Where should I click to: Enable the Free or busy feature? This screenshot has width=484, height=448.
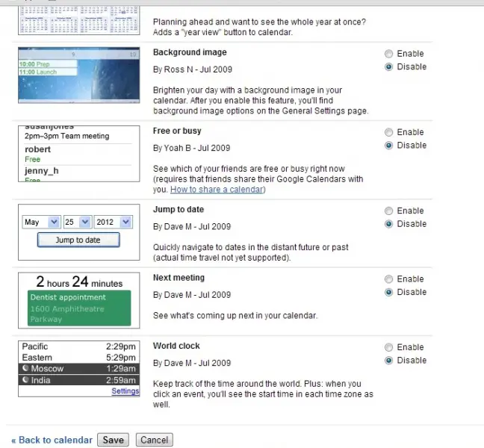(388, 132)
